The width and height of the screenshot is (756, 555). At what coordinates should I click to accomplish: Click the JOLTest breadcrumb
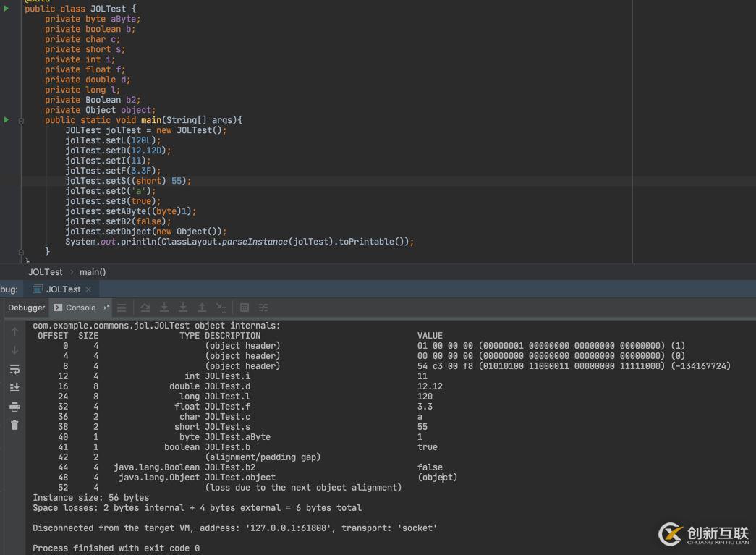click(45, 272)
